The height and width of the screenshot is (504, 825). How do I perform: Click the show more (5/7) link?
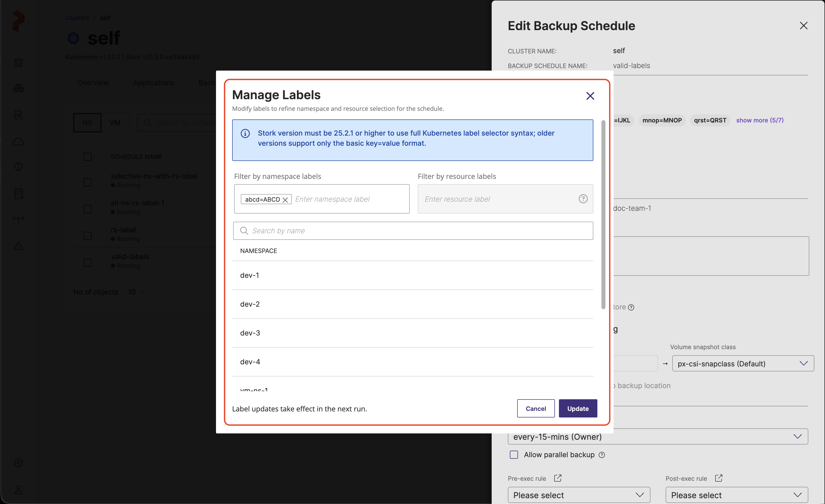tap(759, 120)
